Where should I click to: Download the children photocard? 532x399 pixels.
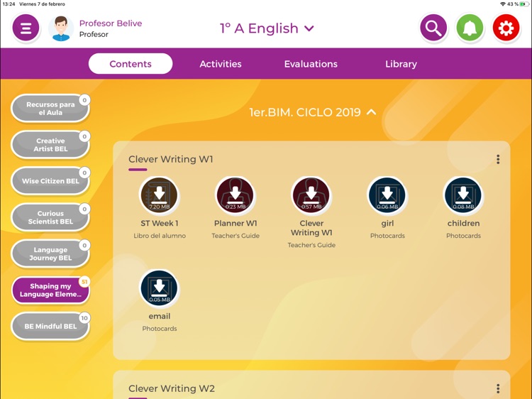463,195
